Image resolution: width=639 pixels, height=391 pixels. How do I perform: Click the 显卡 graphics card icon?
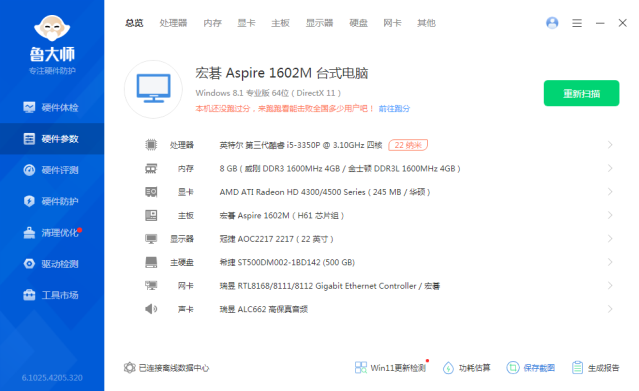tap(151, 192)
